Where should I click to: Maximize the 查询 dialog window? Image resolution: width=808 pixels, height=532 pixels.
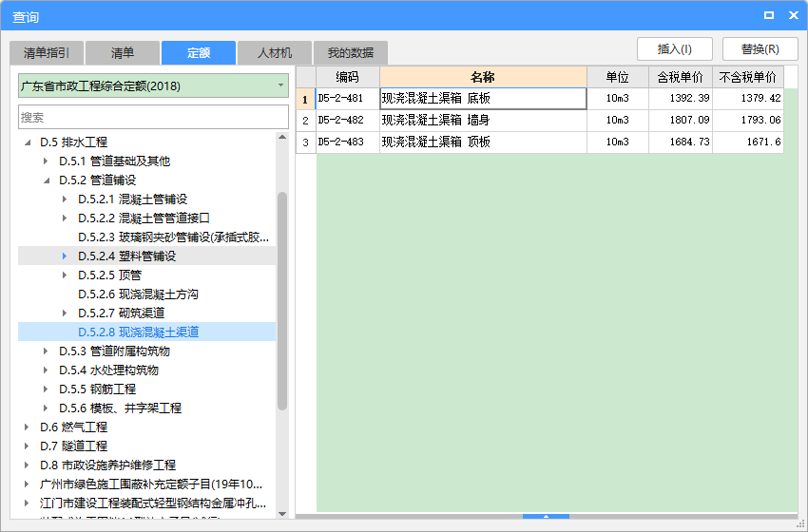[x=769, y=15]
